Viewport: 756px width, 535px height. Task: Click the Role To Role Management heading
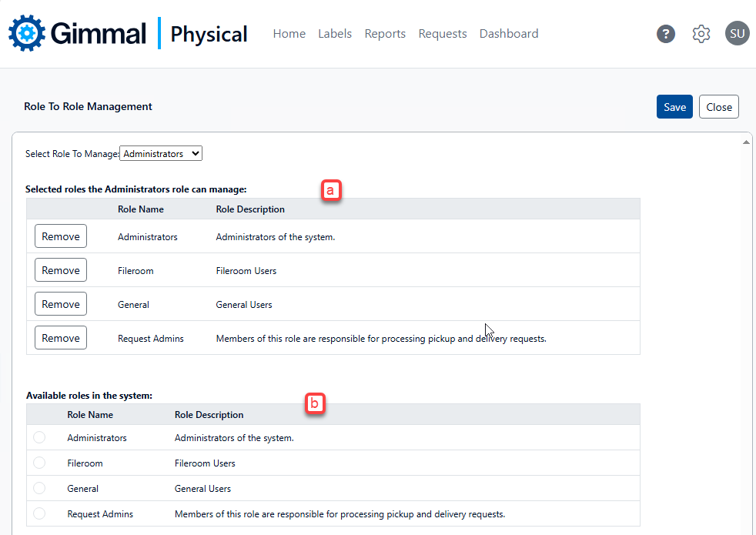pyautogui.click(x=88, y=106)
